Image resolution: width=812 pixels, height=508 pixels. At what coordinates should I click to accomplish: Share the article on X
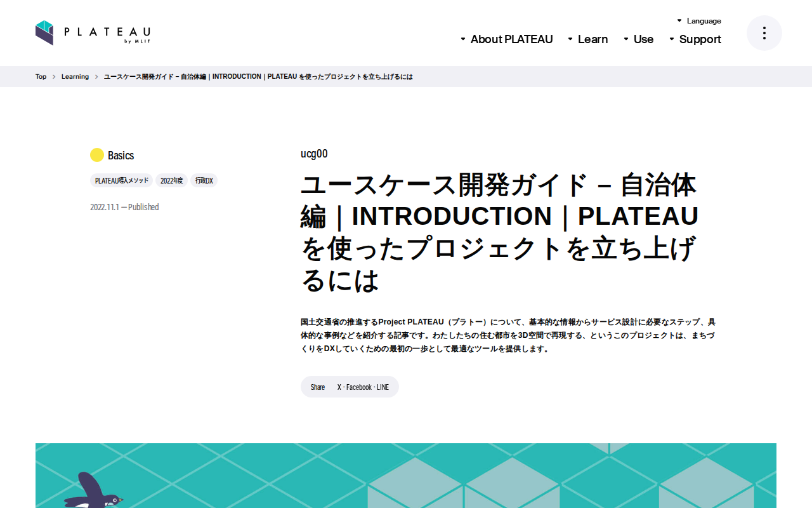(x=339, y=387)
